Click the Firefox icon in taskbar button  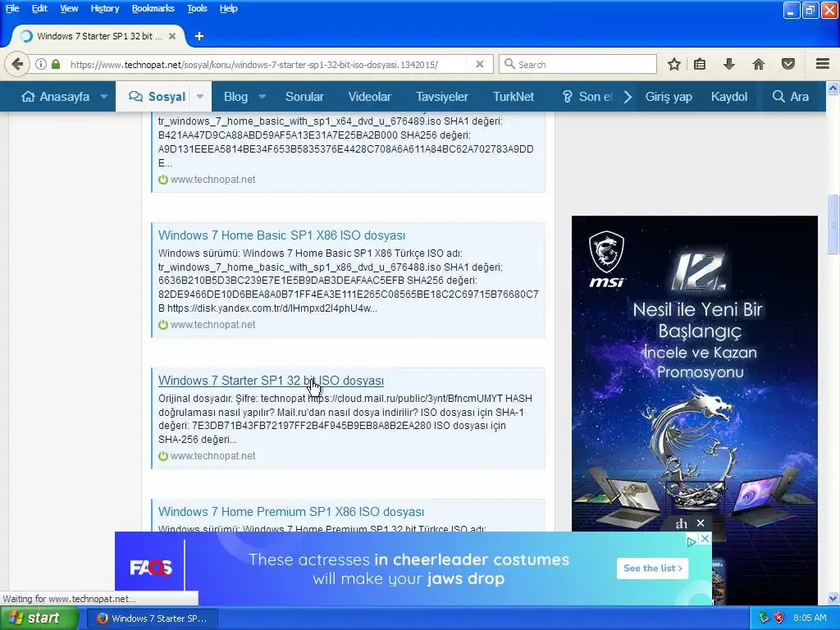[102, 619]
